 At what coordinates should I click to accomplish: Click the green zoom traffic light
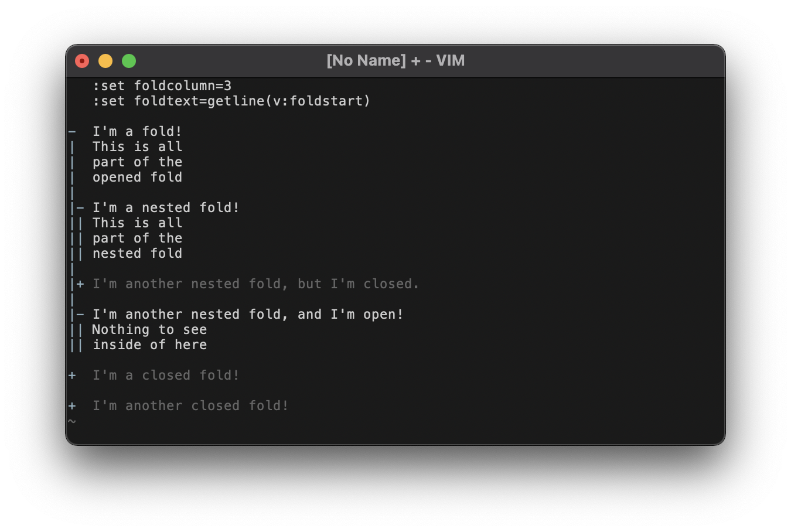click(x=129, y=60)
